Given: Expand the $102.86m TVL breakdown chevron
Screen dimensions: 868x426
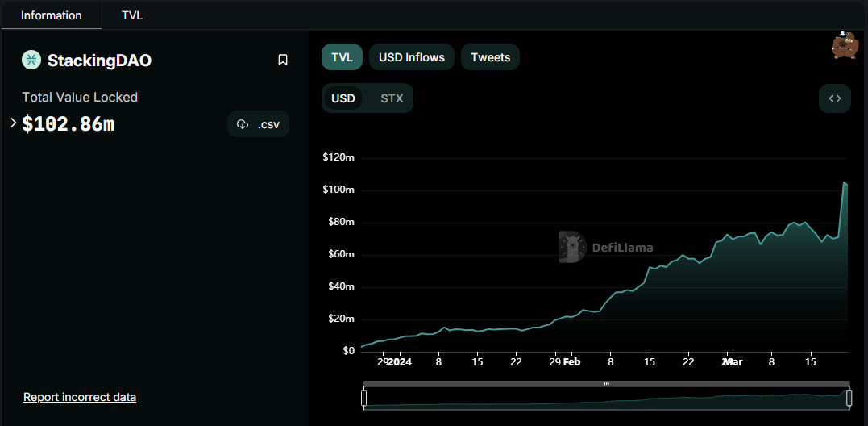Looking at the screenshot, I should tap(13, 123).
